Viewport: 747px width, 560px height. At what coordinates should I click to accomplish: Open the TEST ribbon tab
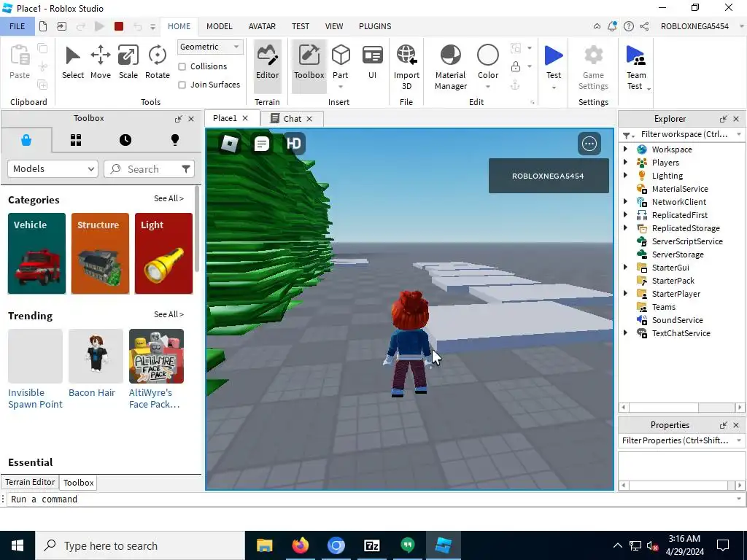300,26
